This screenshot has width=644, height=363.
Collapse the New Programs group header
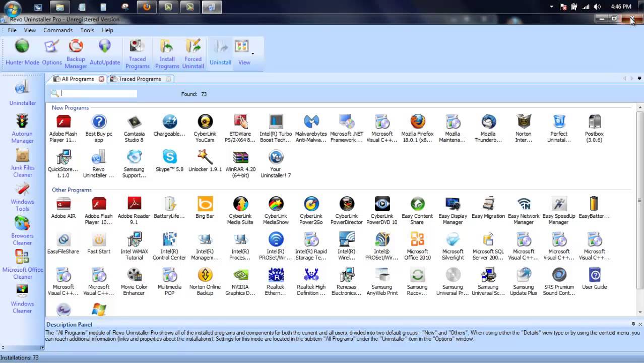pyautogui.click(x=70, y=108)
